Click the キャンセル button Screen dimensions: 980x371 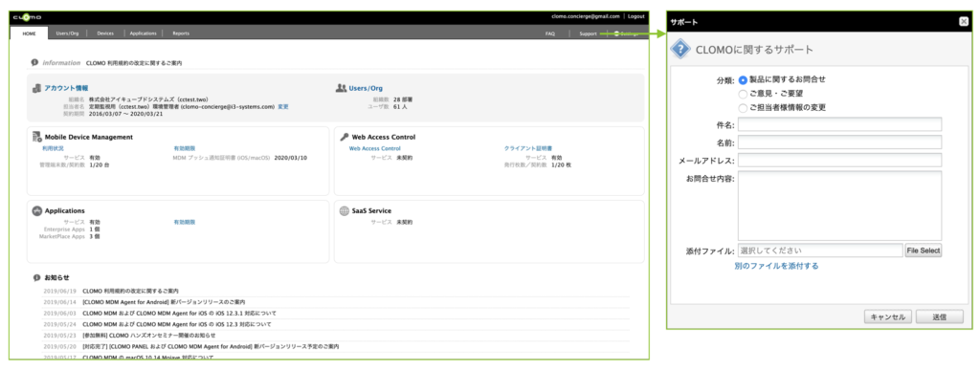tap(888, 317)
